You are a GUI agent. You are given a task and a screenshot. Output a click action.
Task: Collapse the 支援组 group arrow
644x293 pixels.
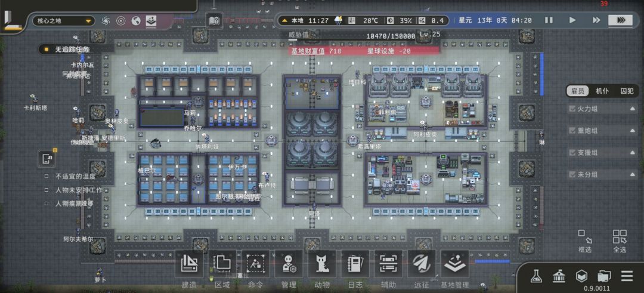tap(633, 153)
